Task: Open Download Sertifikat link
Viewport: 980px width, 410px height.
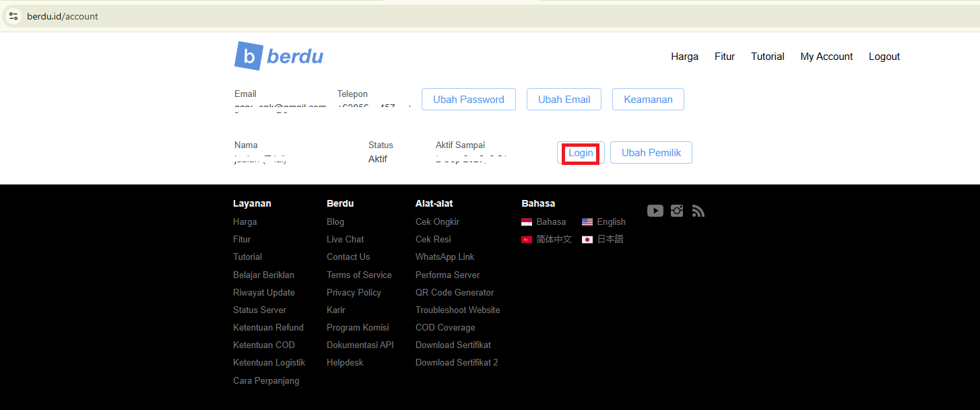Action: (453, 345)
